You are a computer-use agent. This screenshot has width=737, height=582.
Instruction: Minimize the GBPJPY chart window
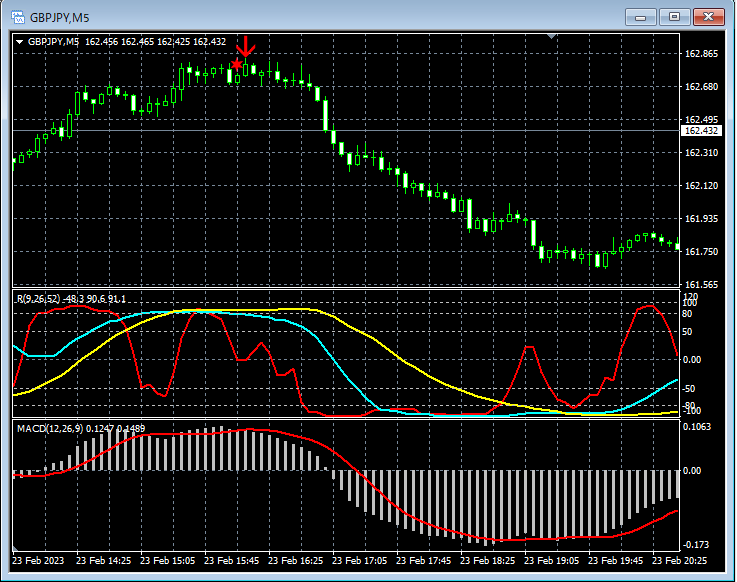click(641, 16)
